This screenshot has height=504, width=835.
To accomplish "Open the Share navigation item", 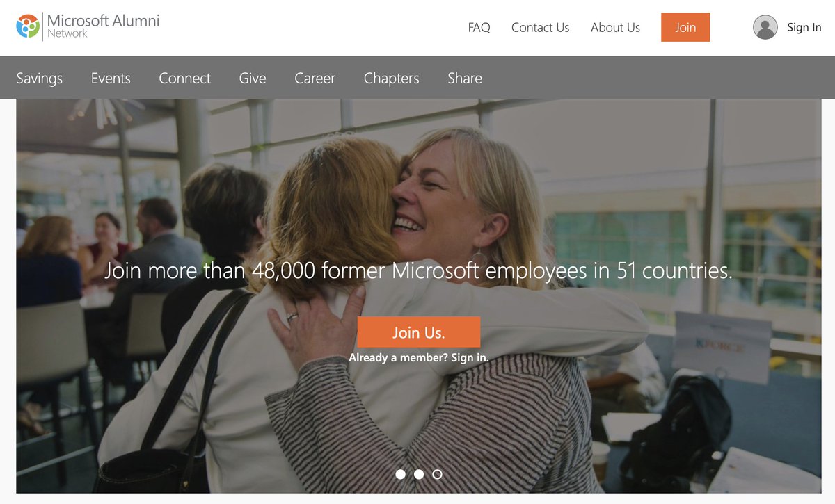I will (x=465, y=79).
